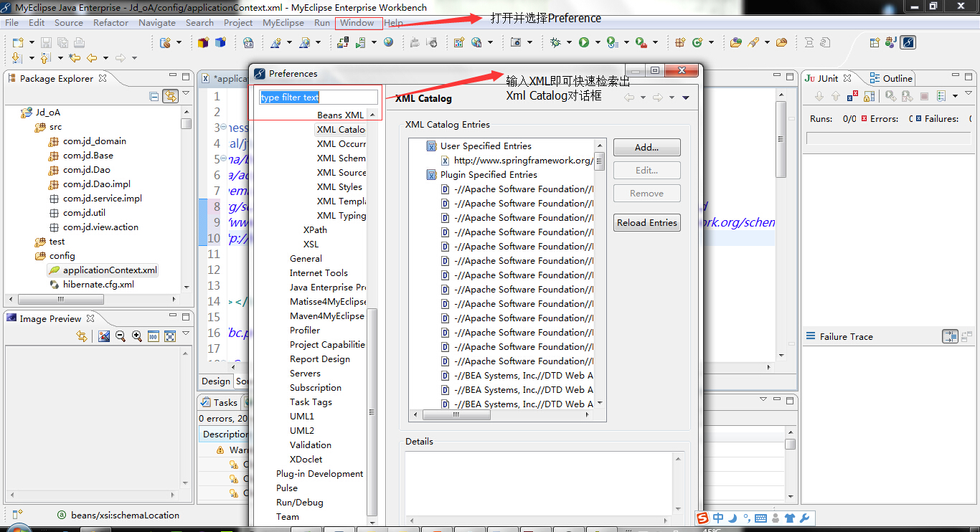The height and width of the screenshot is (532, 980).
Task: Open the view menu arrow in Preferences dialog header
Action: pyautogui.click(x=686, y=98)
